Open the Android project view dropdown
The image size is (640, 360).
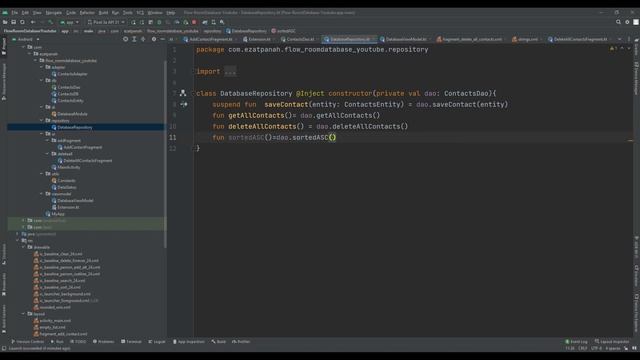coord(26,39)
